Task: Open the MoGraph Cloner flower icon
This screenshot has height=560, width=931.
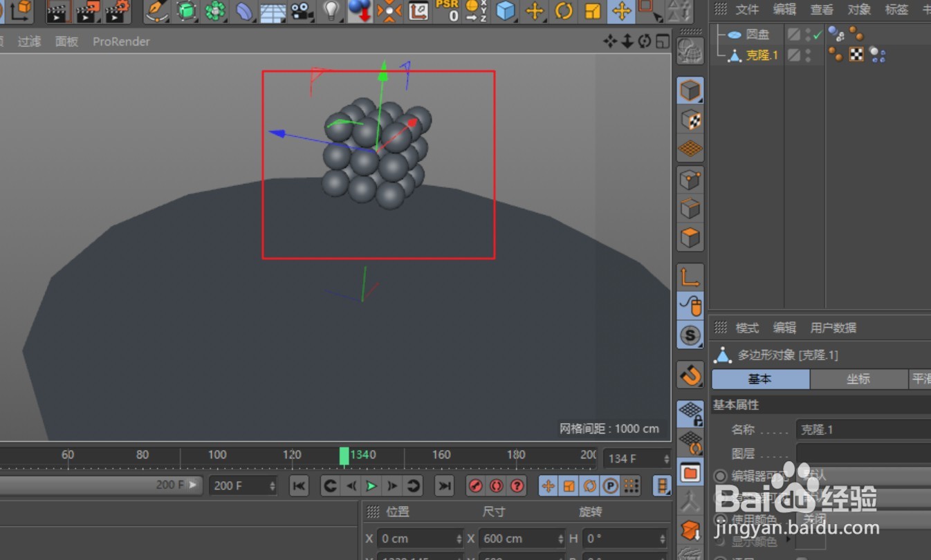Action: 215,11
